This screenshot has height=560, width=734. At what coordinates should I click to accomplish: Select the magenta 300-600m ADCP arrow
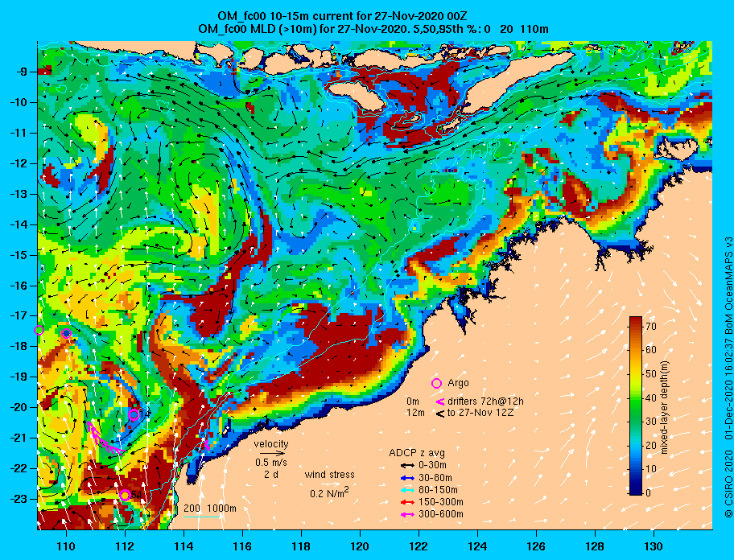(408, 514)
